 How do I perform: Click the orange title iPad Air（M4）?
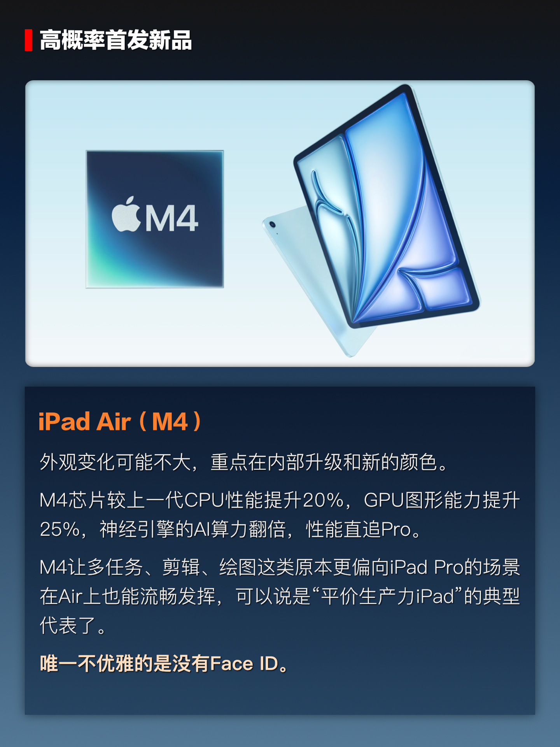pos(120,421)
